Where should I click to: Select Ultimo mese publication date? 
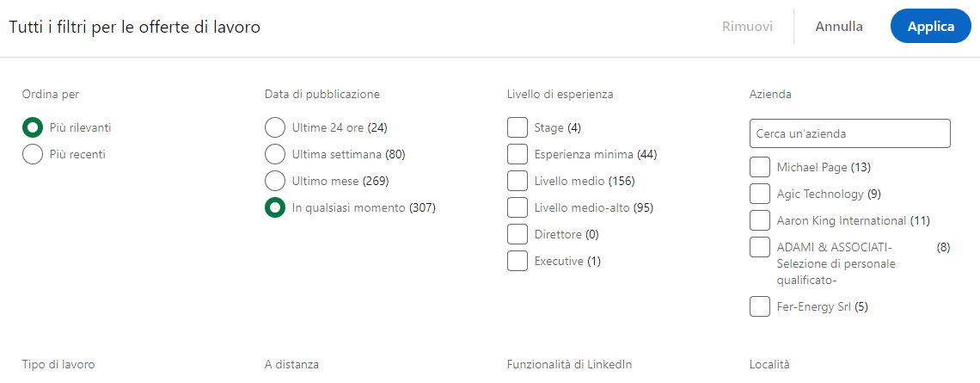[x=274, y=181]
